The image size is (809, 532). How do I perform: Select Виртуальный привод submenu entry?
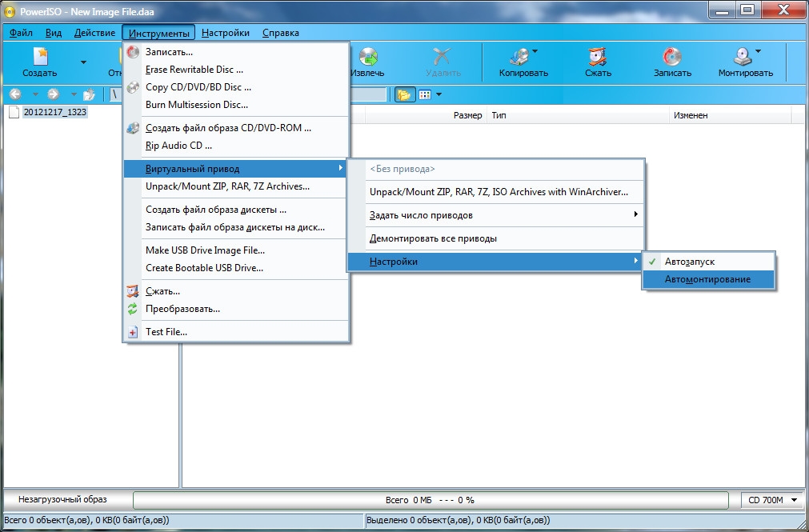236,169
